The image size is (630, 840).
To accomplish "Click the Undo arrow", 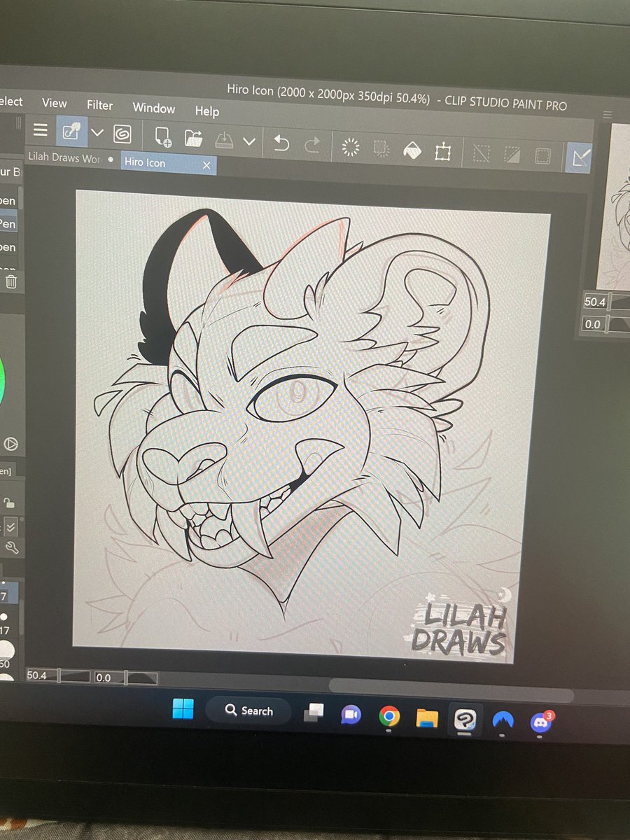I will [281, 143].
